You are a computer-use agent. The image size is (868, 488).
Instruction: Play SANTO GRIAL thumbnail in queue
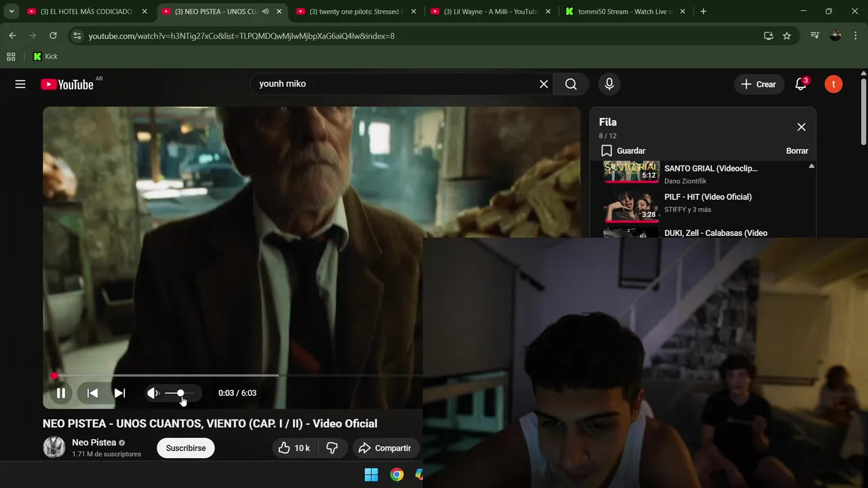click(631, 172)
